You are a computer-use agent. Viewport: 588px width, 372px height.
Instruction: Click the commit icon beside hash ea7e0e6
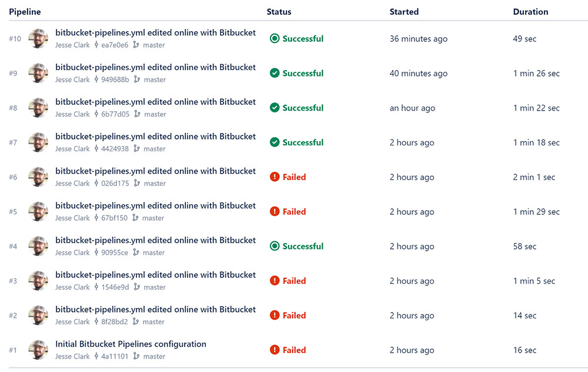(96, 45)
